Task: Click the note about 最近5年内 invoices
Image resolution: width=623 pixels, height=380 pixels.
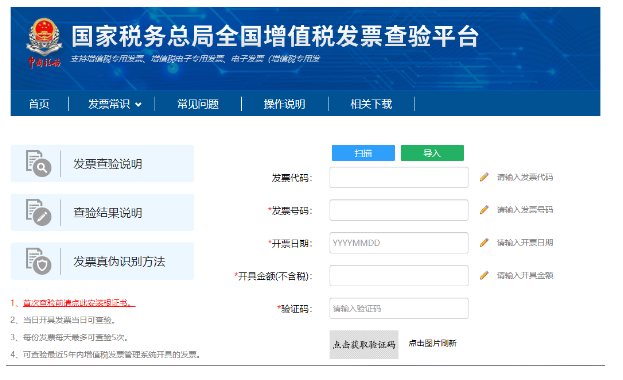Action: [x=111, y=354]
